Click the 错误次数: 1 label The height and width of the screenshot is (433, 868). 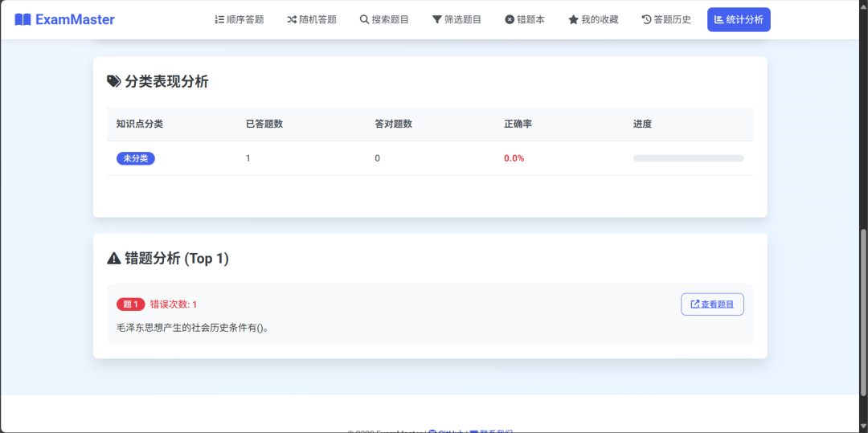click(174, 304)
